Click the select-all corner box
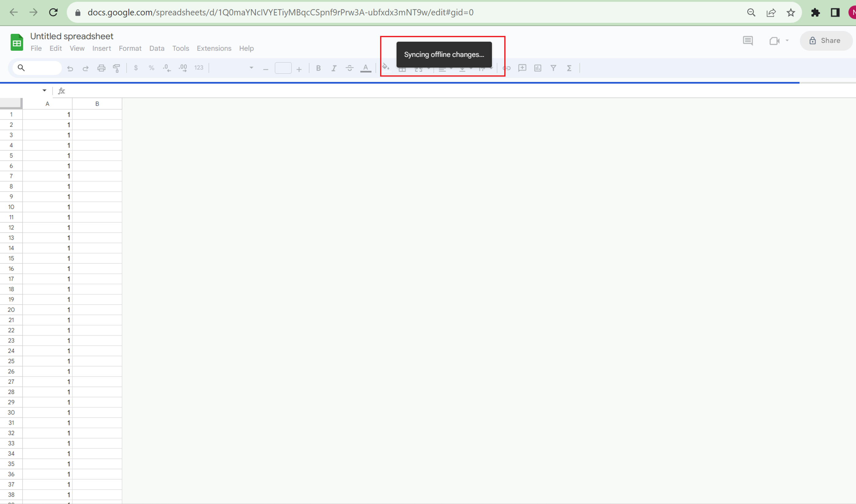This screenshot has width=856, height=504. (11, 104)
